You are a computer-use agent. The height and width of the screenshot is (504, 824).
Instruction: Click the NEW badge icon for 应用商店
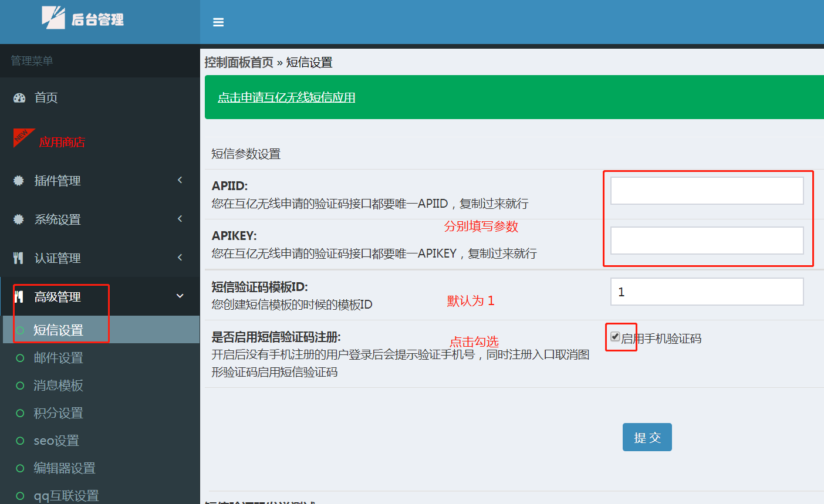tap(23, 137)
